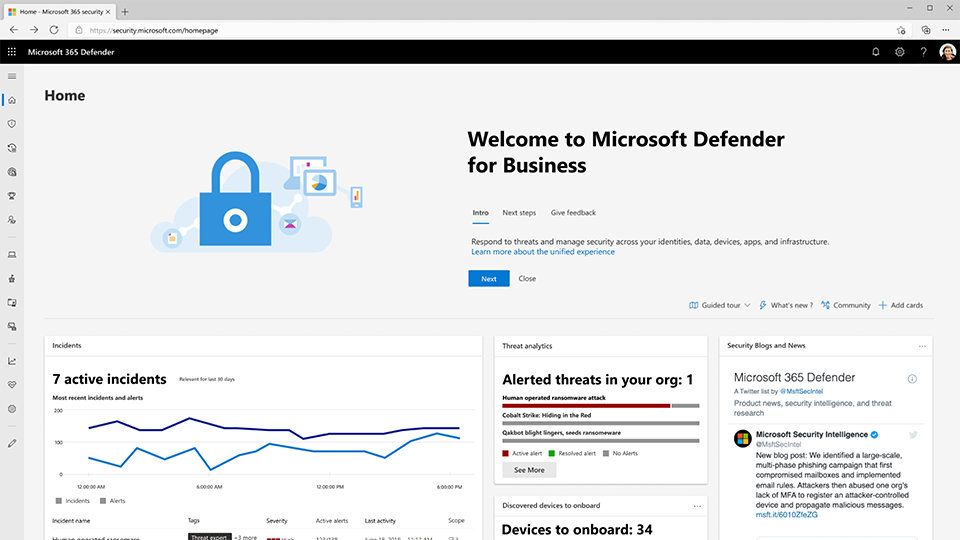Switch to Give feedback tab
Image resolution: width=960 pixels, height=540 pixels.
coord(573,213)
